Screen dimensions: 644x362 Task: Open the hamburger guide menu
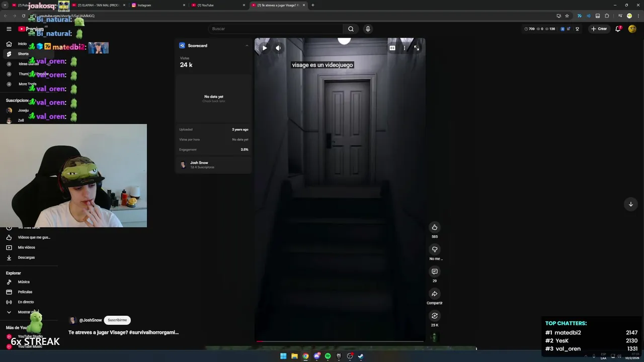(9, 29)
